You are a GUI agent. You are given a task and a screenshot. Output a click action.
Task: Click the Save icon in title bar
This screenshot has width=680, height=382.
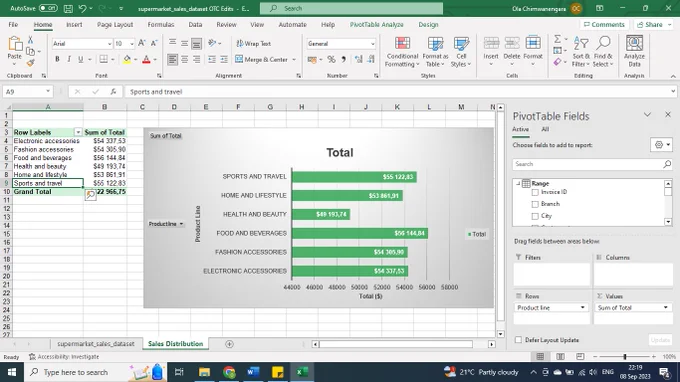click(68, 8)
